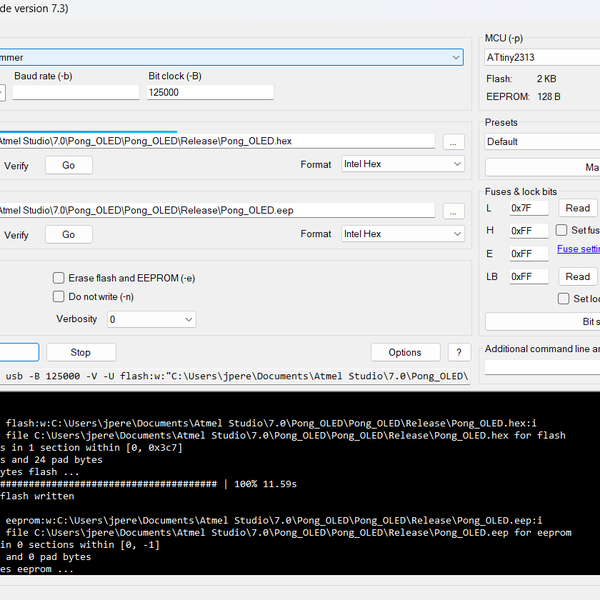Click the L fuse value field 0x7F
Image resolution: width=600 pixels, height=600 pixels.
point(528,208)
